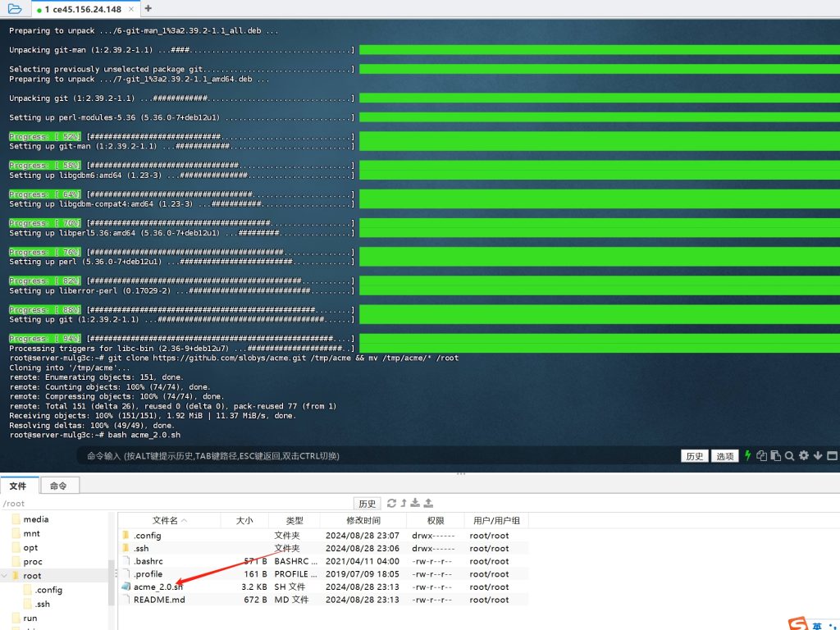Click the down-arrow scroll-to-bottom icon
The width and height of the screenshot is (840, 630).
click(818, 455)
